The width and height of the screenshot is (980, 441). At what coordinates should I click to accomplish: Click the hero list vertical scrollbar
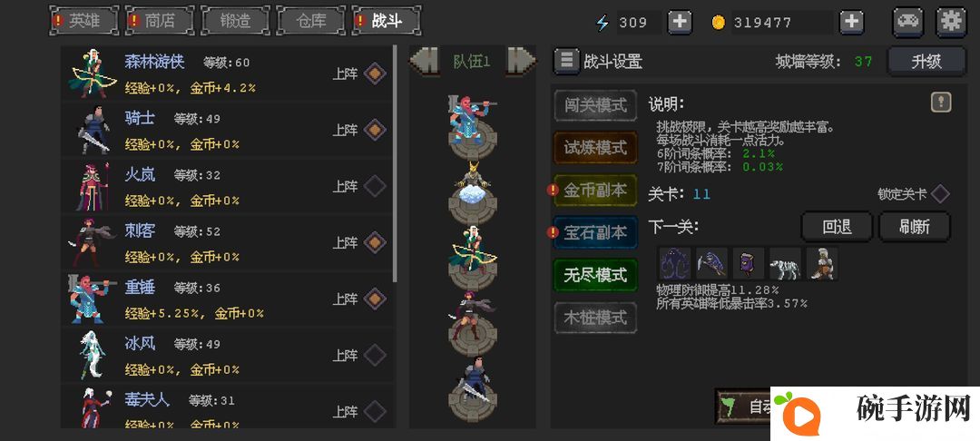(395, 163)
